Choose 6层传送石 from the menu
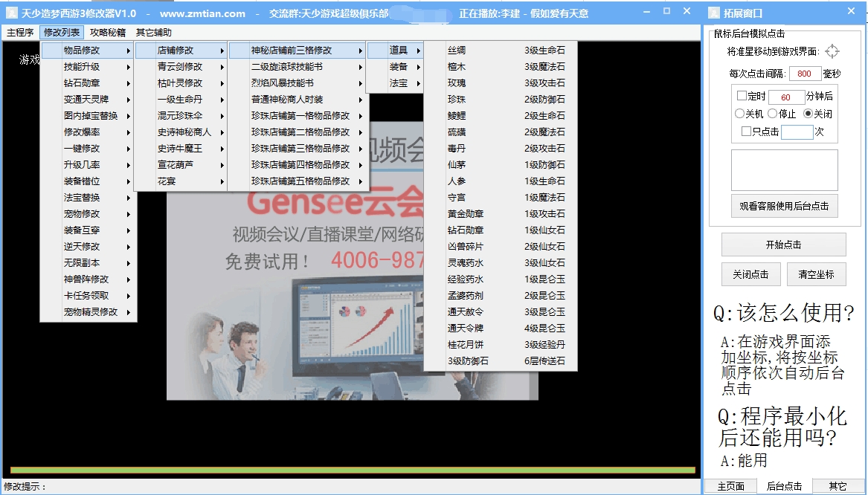Viewport: 868px width, 495px height. [x=544, y=360]
